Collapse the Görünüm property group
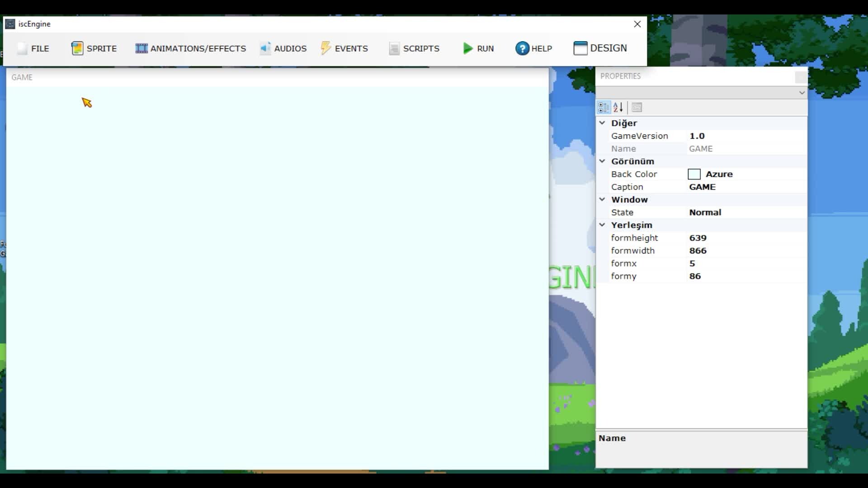The height and width of the screenshot is (488, 868). pos(602,161)
